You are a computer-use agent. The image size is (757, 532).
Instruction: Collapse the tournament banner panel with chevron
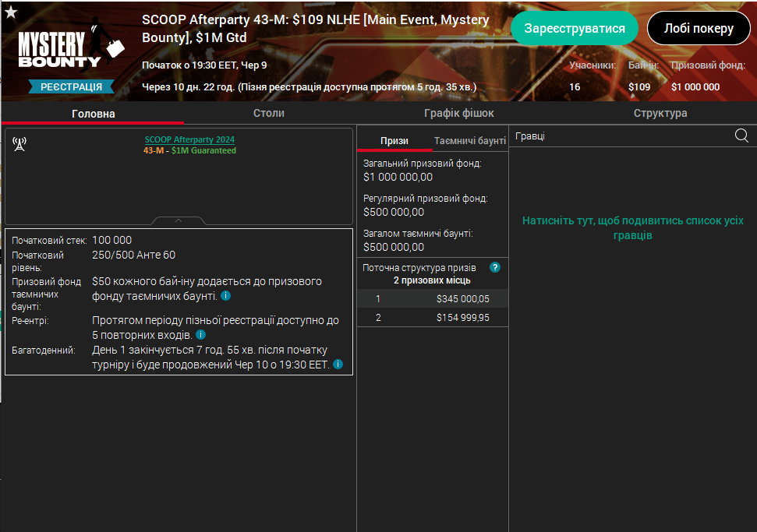pos(179,220)
